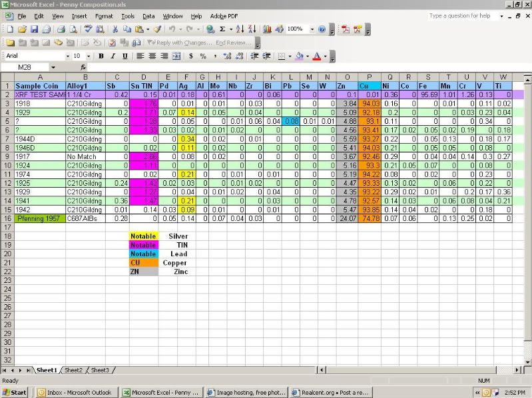Open Realcent.org taskbar button
Image resolution: width=532 pixels, height=398 pixels.
[x=332, y=393]
